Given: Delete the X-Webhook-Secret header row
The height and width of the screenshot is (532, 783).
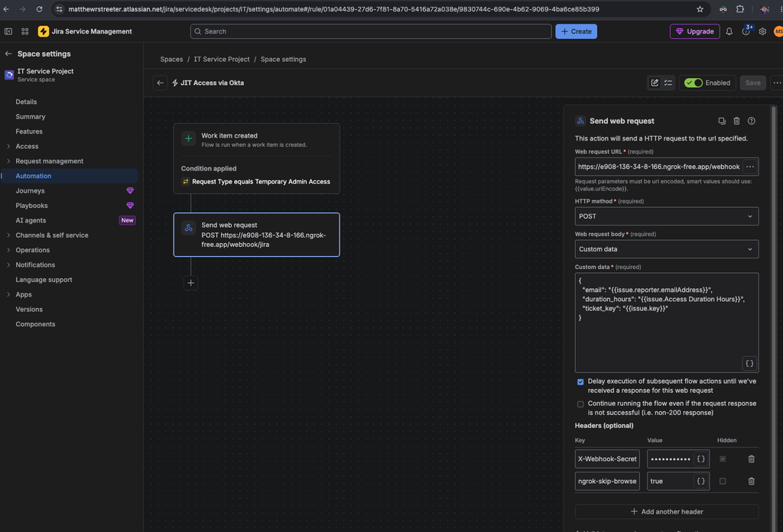Looking at the screenshot, I should (x=751, y=459).
